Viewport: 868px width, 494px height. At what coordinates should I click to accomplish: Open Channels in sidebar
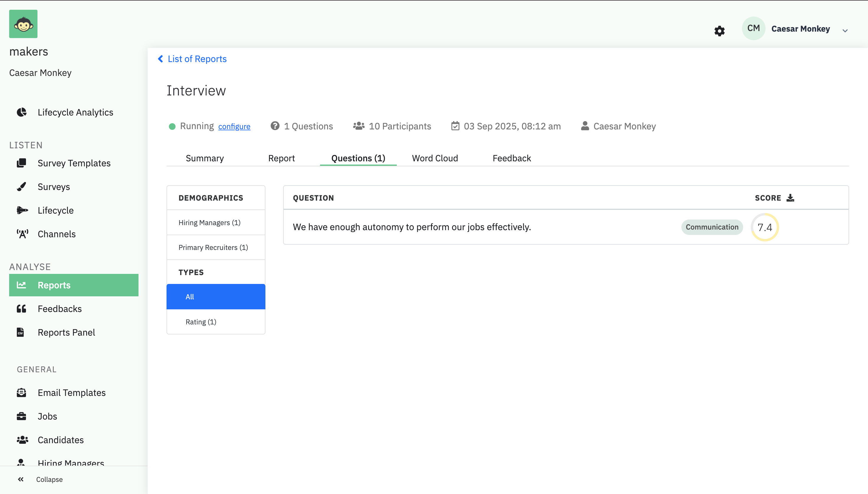coord(57,234)
